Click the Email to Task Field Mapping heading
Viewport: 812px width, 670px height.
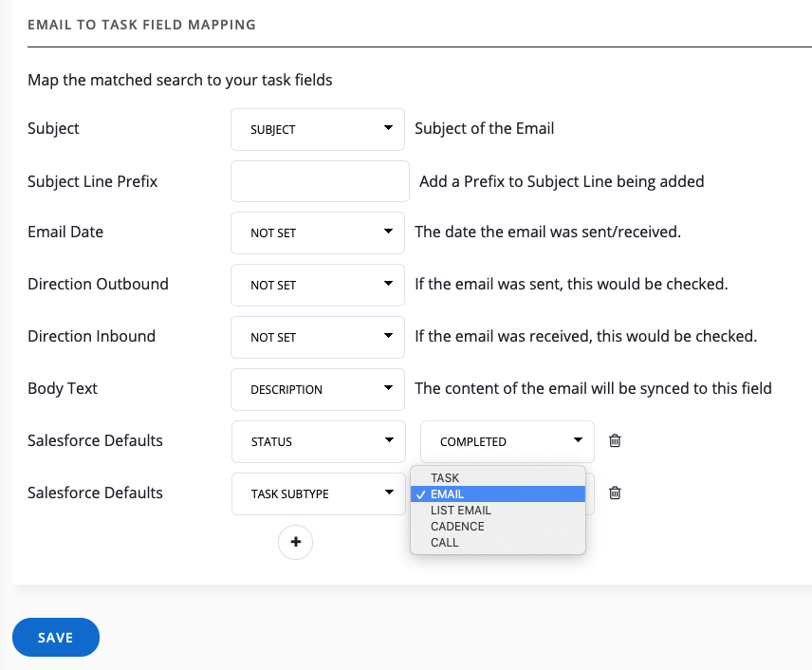tap(141, 25)
